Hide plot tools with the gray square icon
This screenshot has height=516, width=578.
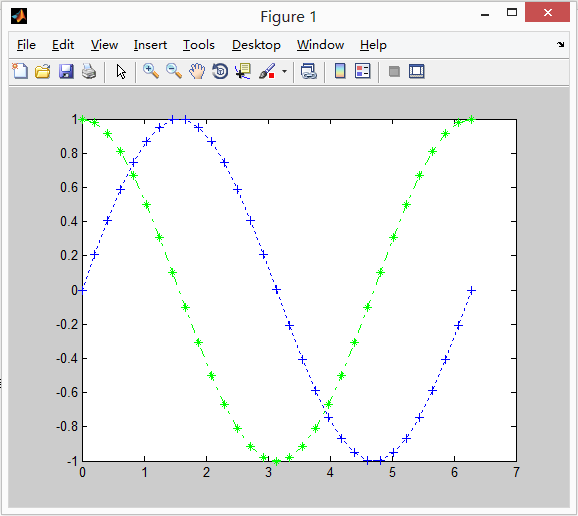pyautogui.click(x=394, y=71)
